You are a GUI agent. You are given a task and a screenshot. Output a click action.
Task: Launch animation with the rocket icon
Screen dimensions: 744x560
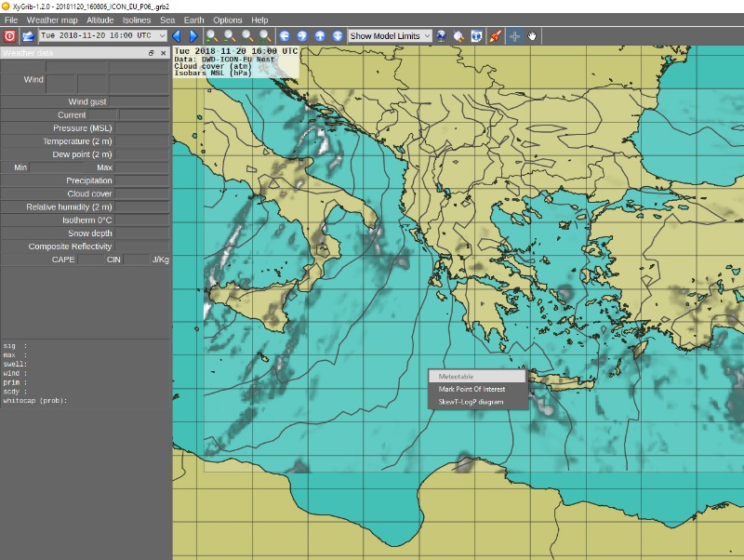click(495, 36)
